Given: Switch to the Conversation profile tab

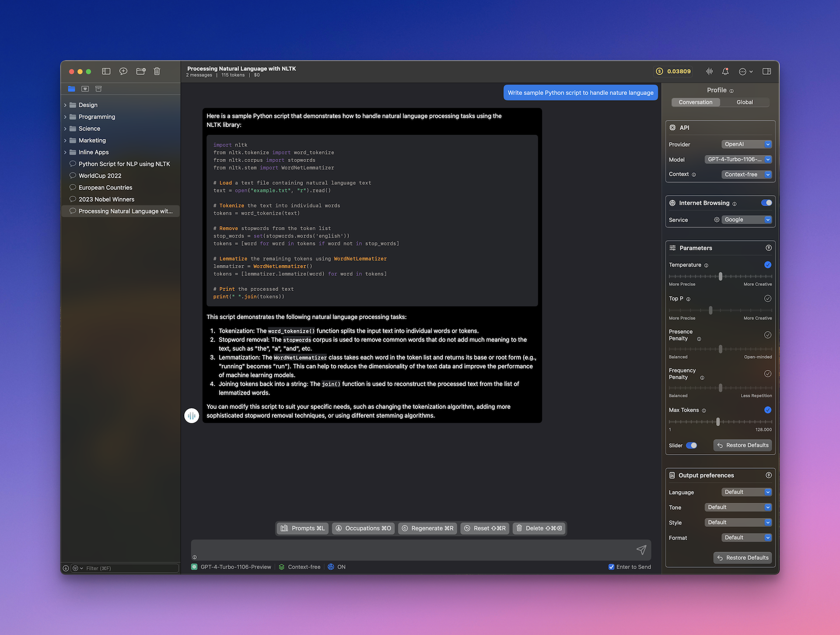Looking at the screenshot, I should point(695,102).
